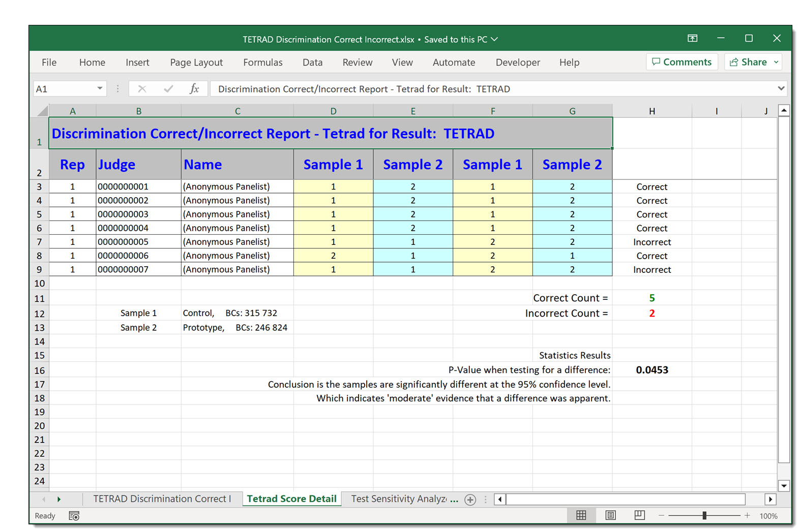Click the Judge header cell
The image size is (800, 532).
(x=138, y=164)
